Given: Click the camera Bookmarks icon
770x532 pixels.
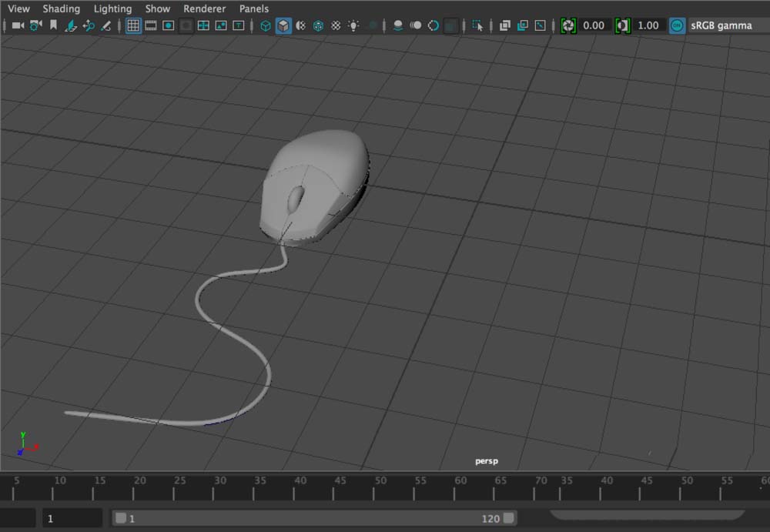Looking at the screenshot, I should click(53, 25).
